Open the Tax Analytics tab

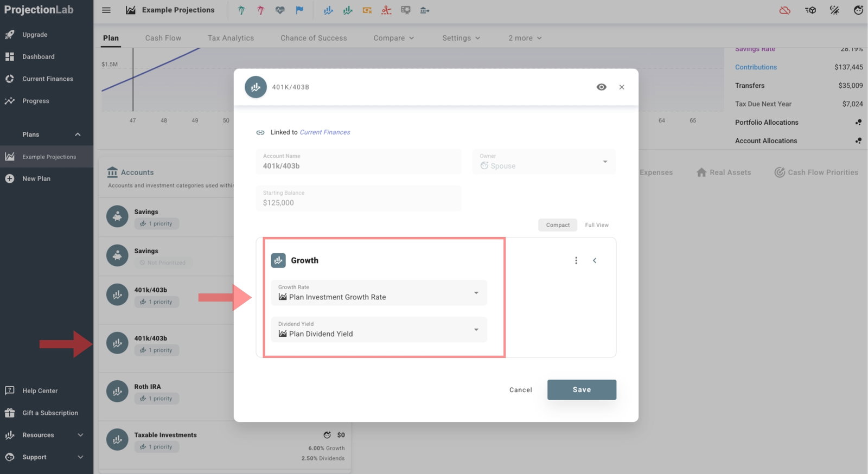(x=231, y=38)
